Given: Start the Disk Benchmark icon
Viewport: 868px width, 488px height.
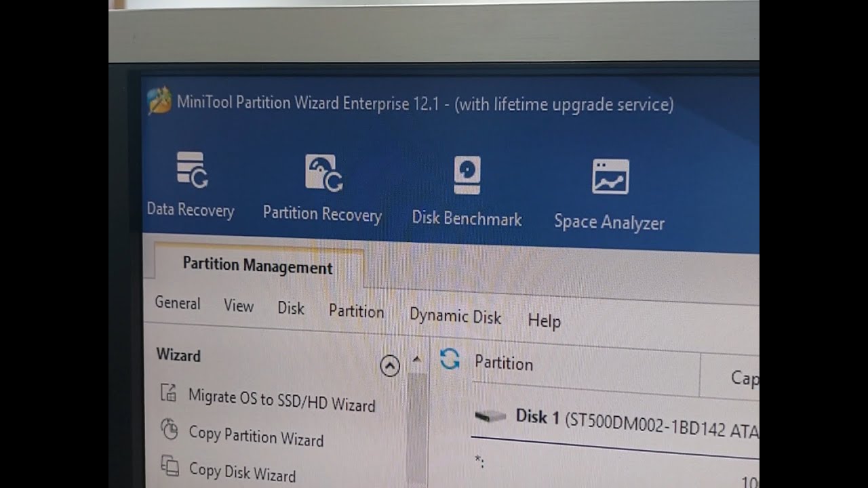Looking at the screenshot, I should [x=467, y=175].
